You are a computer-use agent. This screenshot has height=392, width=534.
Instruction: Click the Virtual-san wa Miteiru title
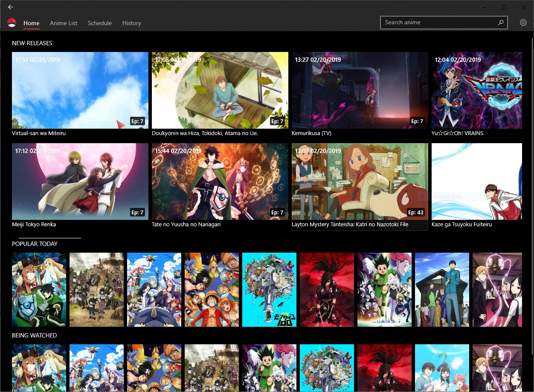coord(39,133)
